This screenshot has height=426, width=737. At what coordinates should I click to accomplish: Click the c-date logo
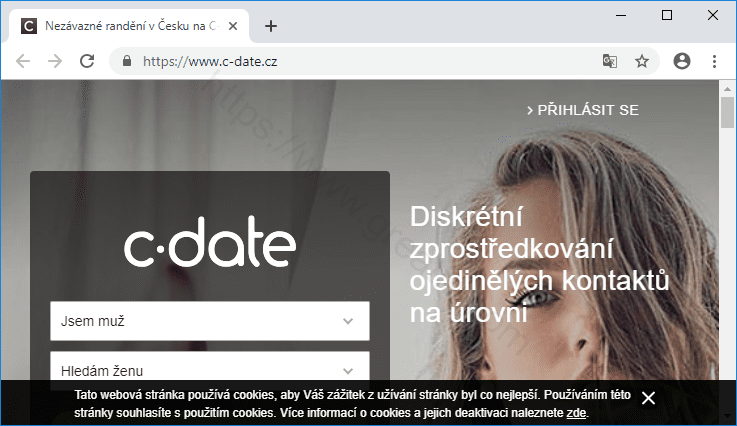210,246
